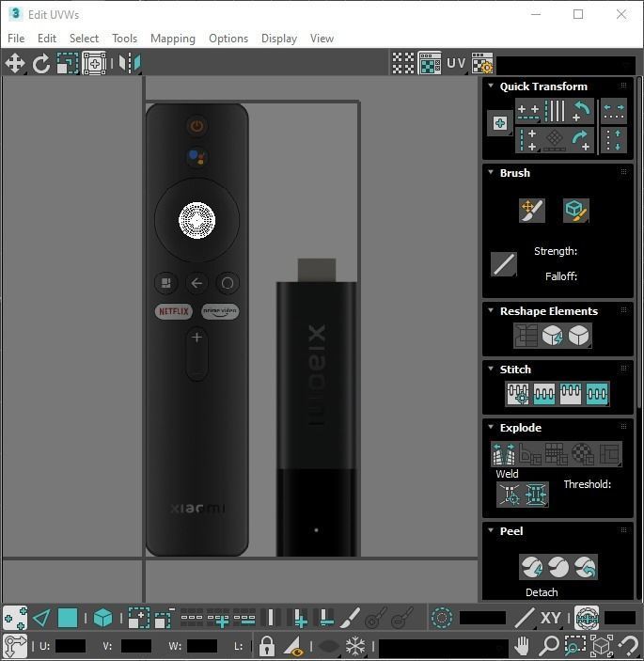Click the soft selection falloff value field
This screenshot has width=644, height=661.
[x=482, y=618]
